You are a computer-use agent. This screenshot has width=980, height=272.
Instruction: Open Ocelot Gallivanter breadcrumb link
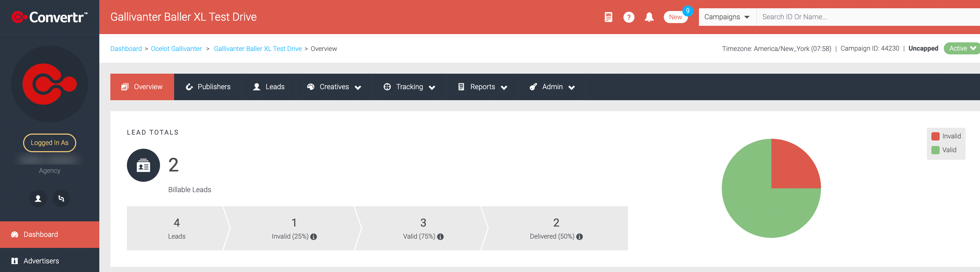[176, 49]
